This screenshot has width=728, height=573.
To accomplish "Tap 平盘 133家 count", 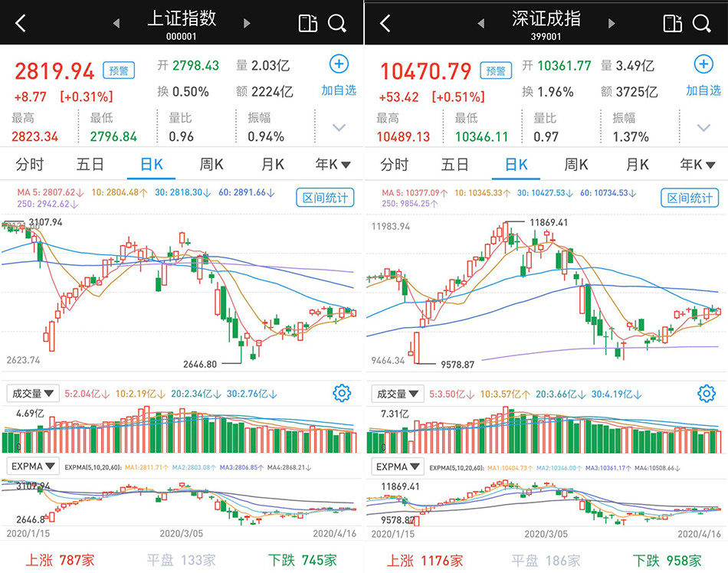I will [181, 560].
